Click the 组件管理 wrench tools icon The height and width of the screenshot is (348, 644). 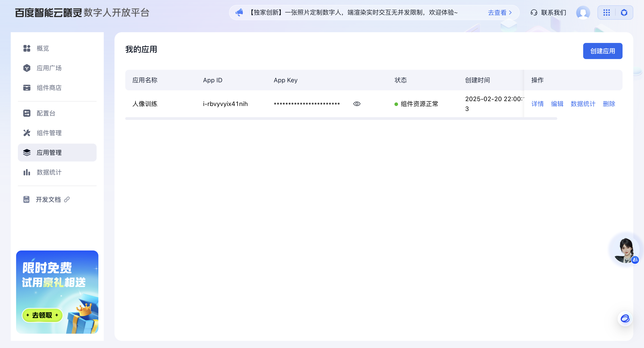(x=27, y=133)
